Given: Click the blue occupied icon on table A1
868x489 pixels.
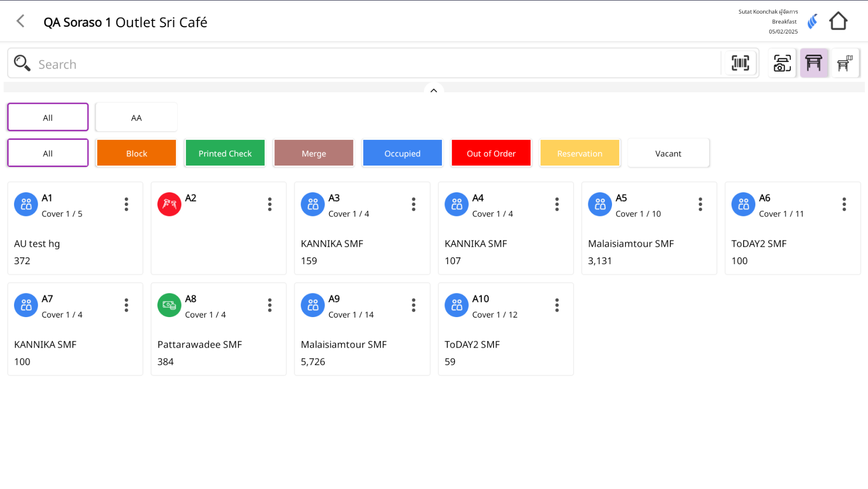Looking at the screenshot, I should (x=26, y=204).
